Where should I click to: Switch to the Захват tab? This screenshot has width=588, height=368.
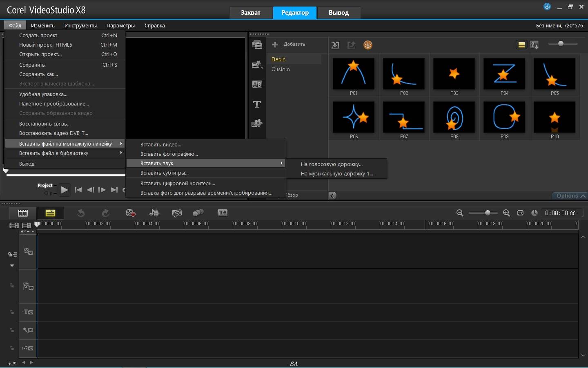(x=250, y=13)
